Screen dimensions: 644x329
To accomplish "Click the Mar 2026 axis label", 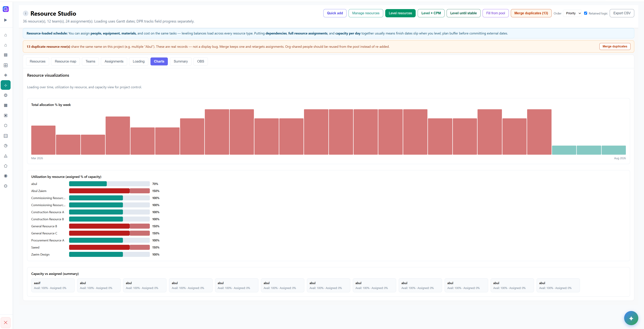I will coord(37,158).
